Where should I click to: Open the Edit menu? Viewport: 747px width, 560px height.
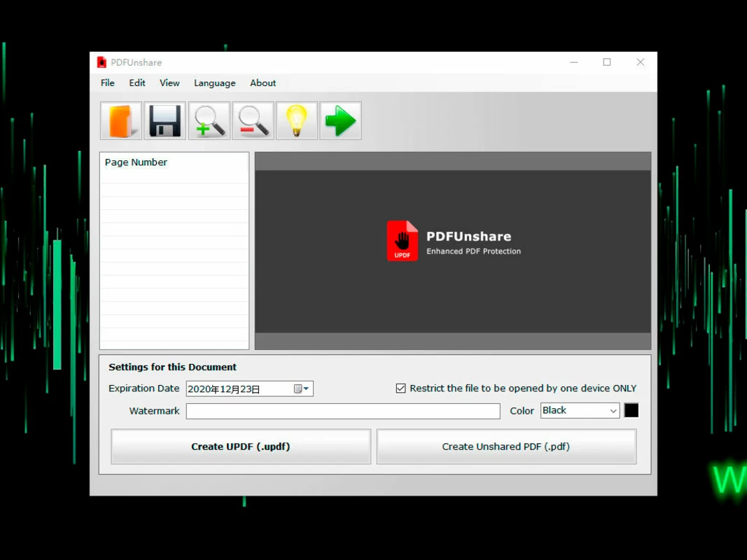point(137,83)
